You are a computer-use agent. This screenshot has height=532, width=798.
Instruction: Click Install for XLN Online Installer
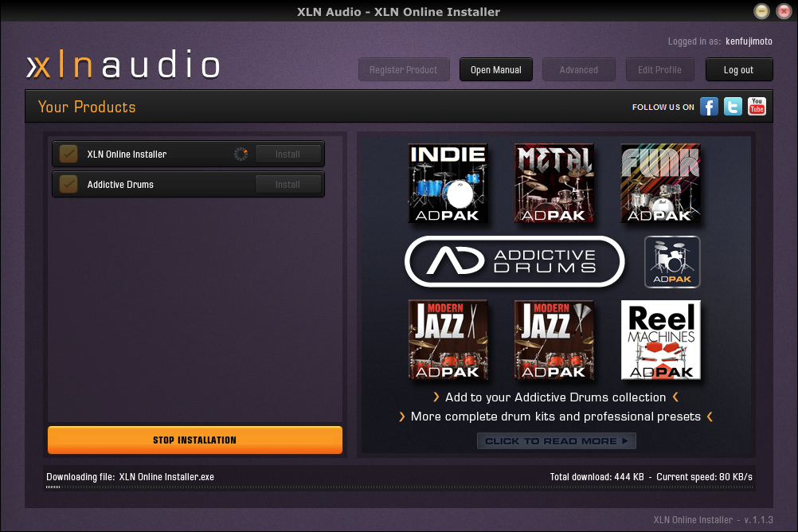pos(288,154)
